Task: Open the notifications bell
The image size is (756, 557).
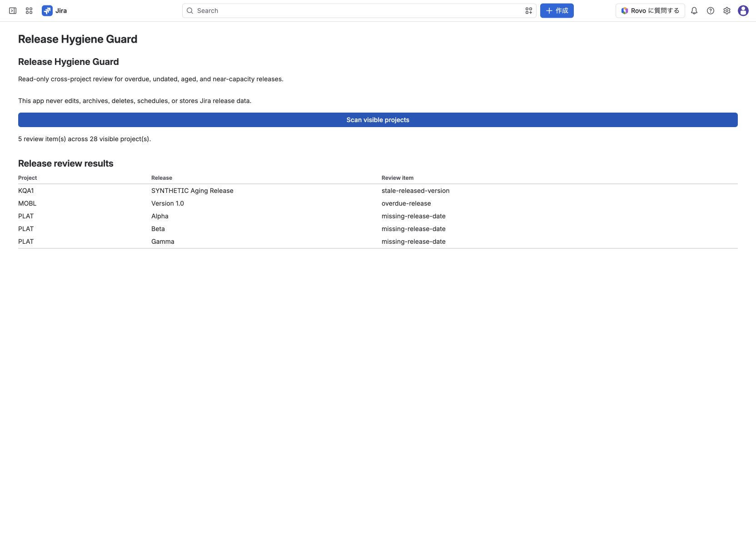Action: 694,10
